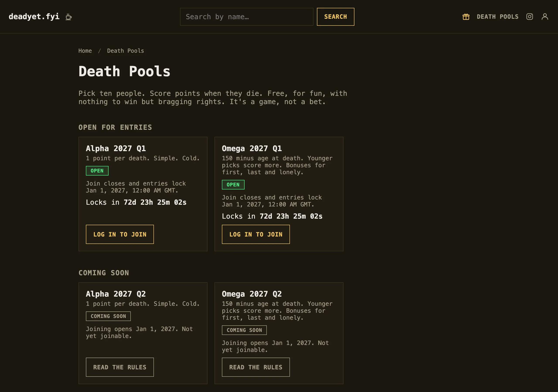Click Omega 2027 Q1 '150 minus age' description
Screen dimensions: 558x392
point(277,165)
